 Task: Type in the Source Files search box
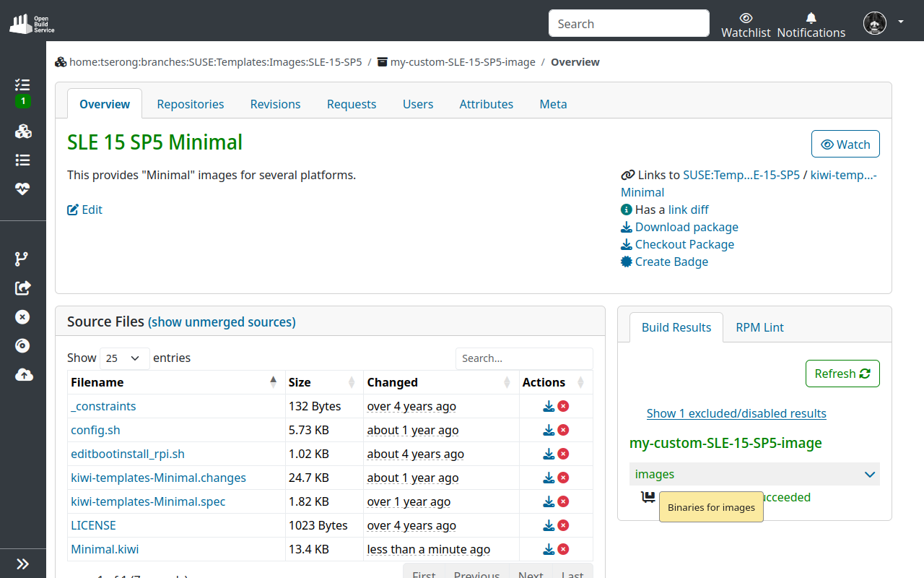(524, 358)
